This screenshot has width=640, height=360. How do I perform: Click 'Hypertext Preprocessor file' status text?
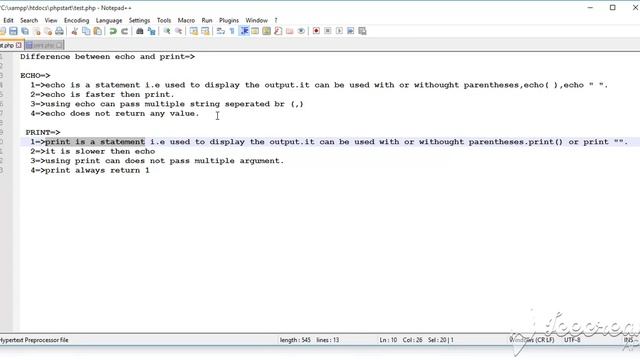coord(34,340)
